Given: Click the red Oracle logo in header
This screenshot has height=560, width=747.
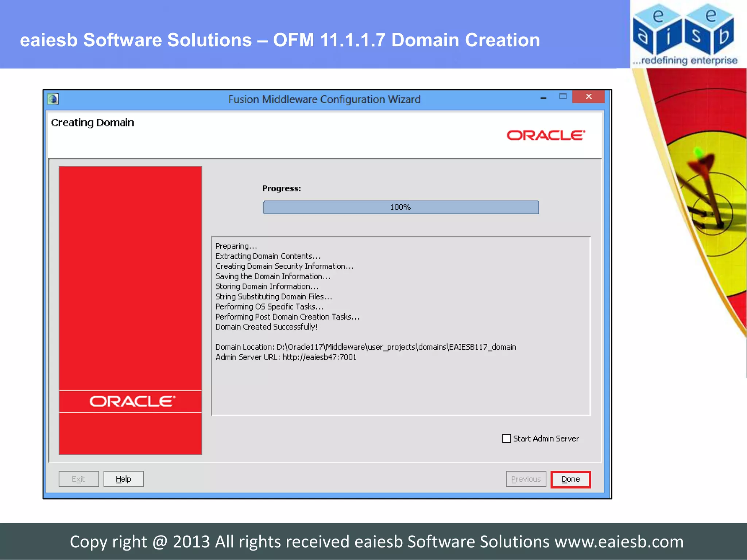Looking at the screenshot, I should click(546, 135).
